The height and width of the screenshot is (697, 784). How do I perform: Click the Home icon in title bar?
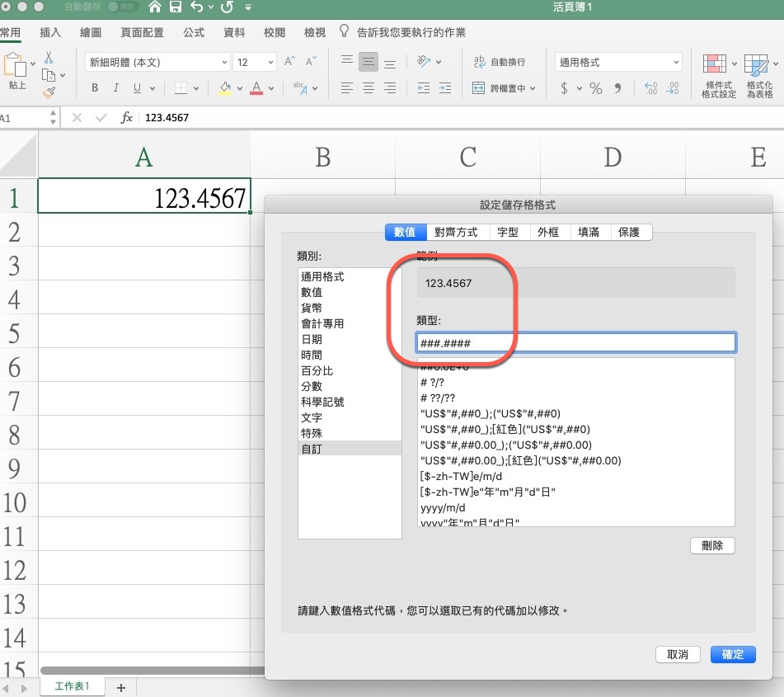coord(154,7)
